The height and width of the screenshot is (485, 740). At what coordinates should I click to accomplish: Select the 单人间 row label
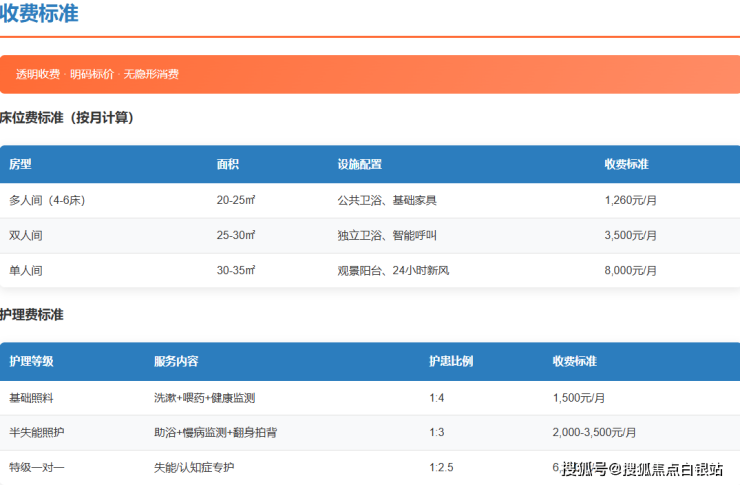[26, 271]
